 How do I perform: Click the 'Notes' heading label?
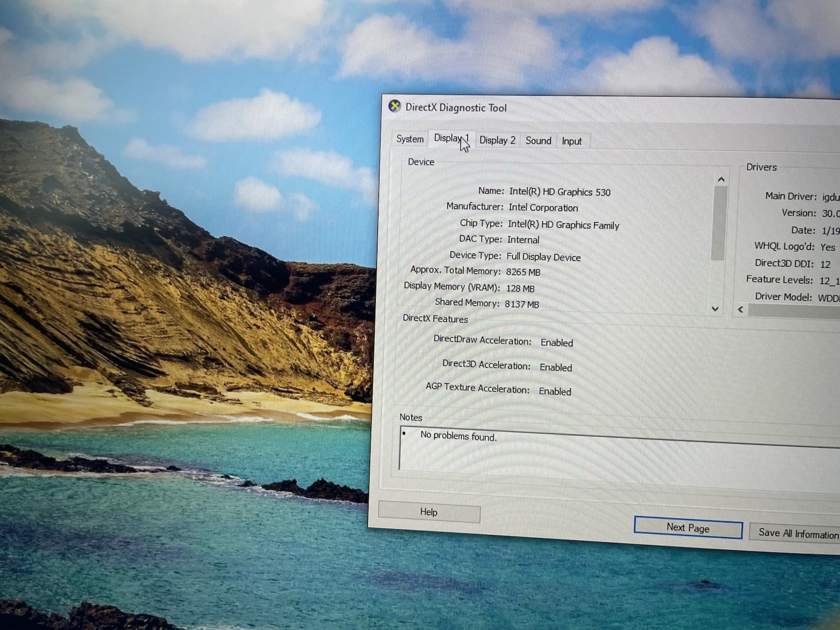[x=411, y=417]
